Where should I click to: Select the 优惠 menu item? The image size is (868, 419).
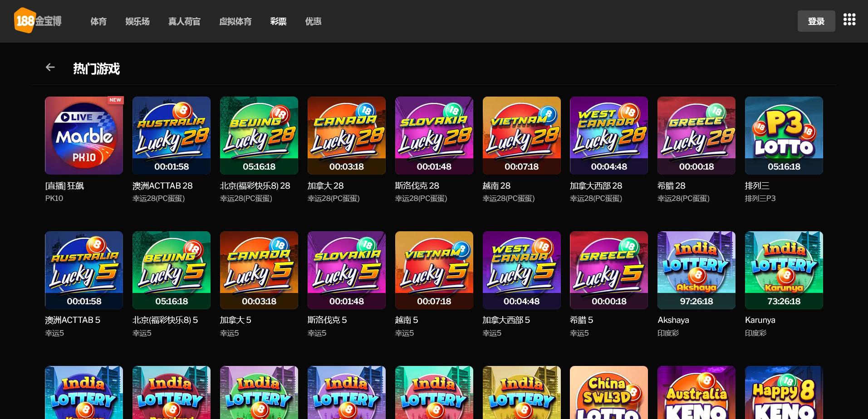pos(313,21)
